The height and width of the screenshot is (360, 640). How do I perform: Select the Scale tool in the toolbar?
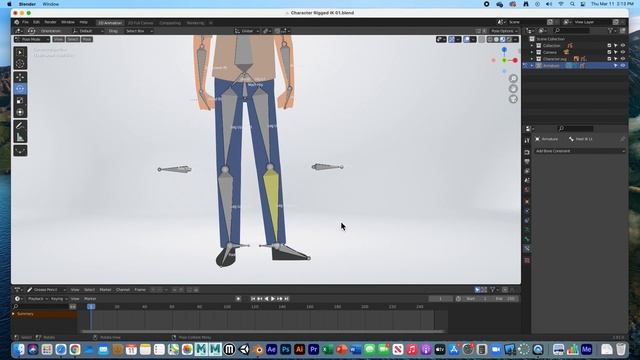coord(20,100)
